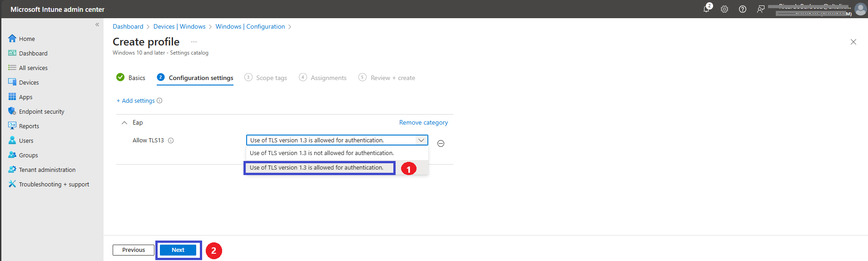
Task: Open the help question mark icon
Action: [743, 9]
